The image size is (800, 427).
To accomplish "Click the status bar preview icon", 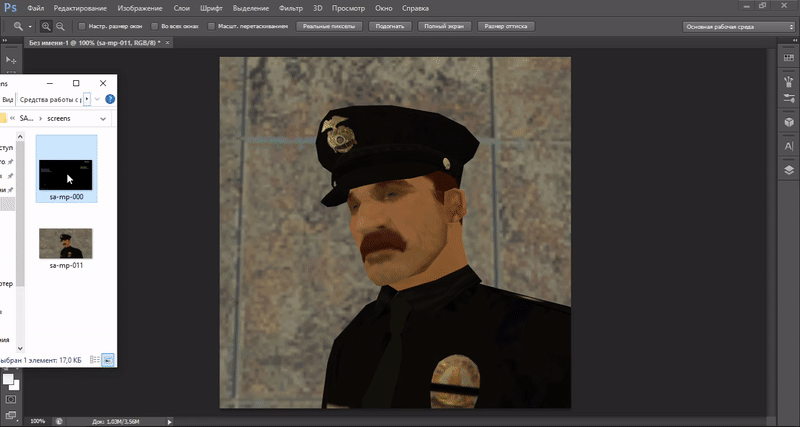I will pos(59,421).
